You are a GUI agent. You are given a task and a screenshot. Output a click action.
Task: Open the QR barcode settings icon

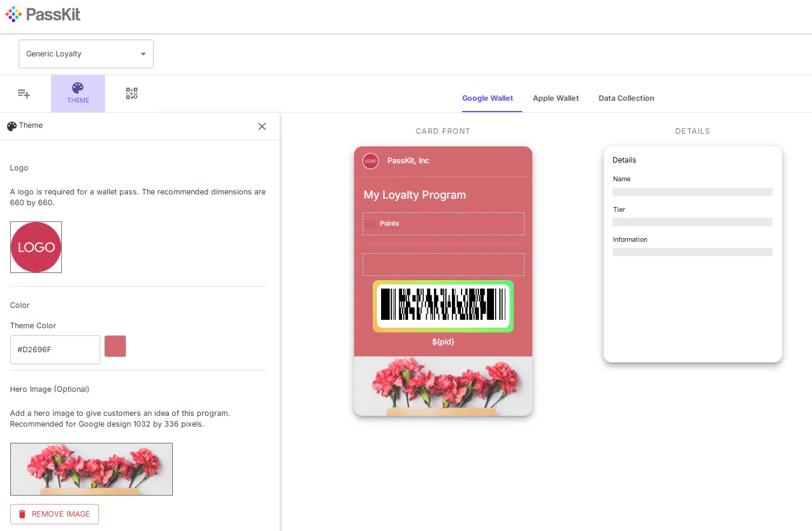[131, 94]
